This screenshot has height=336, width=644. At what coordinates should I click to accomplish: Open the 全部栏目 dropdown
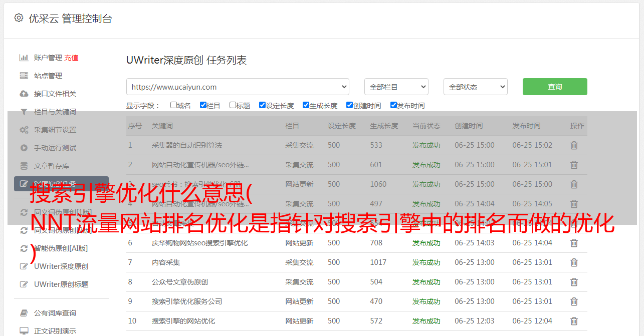click(396, 87)
